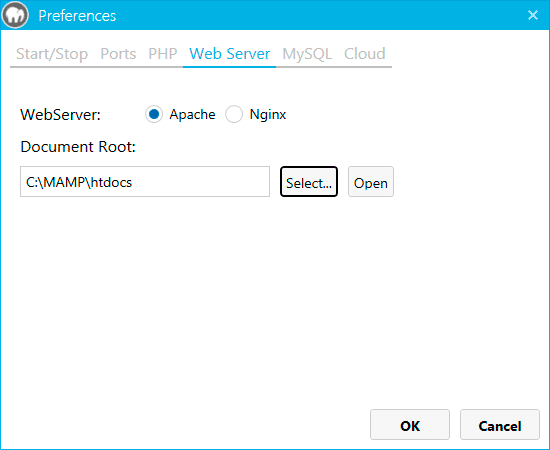The width and height of the screenshot is (550, 450).
Task: Click the Apache option label text
Action: pos(192,115)
